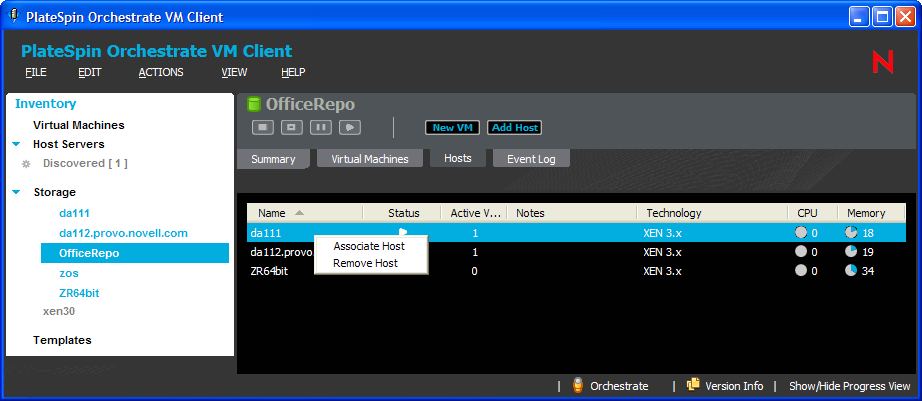Select Host Servers in Inventory

pos(69,144)
